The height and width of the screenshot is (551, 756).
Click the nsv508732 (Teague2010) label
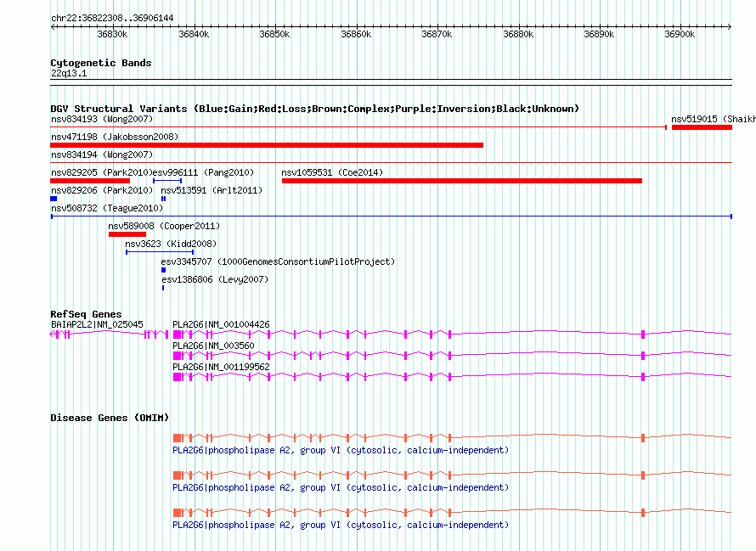point(107,208)
